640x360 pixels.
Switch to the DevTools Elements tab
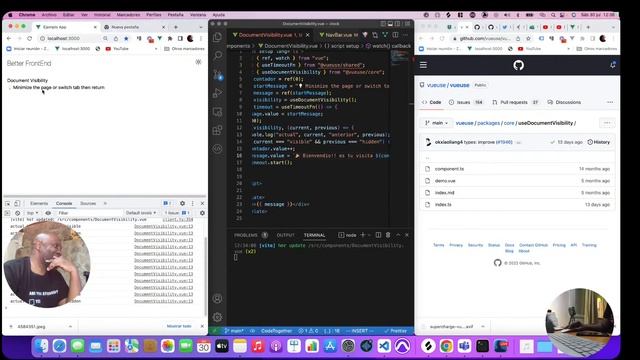(x=39, y=203)
